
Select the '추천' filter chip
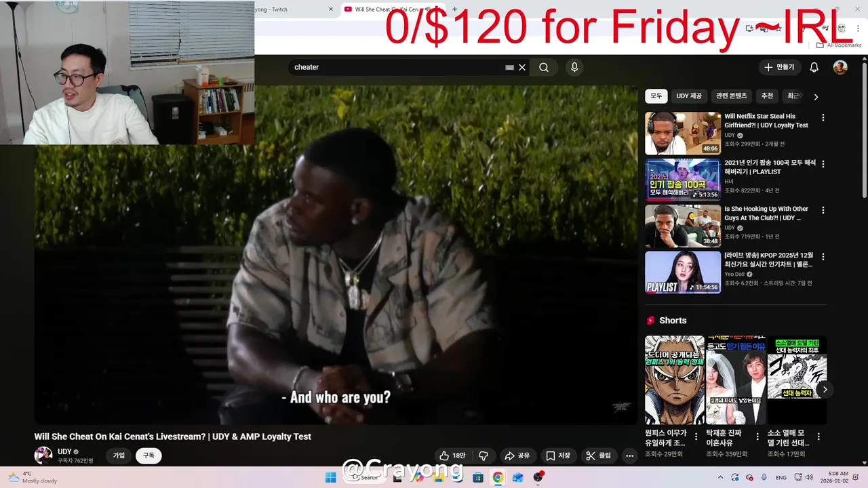(x=767, y=96)
